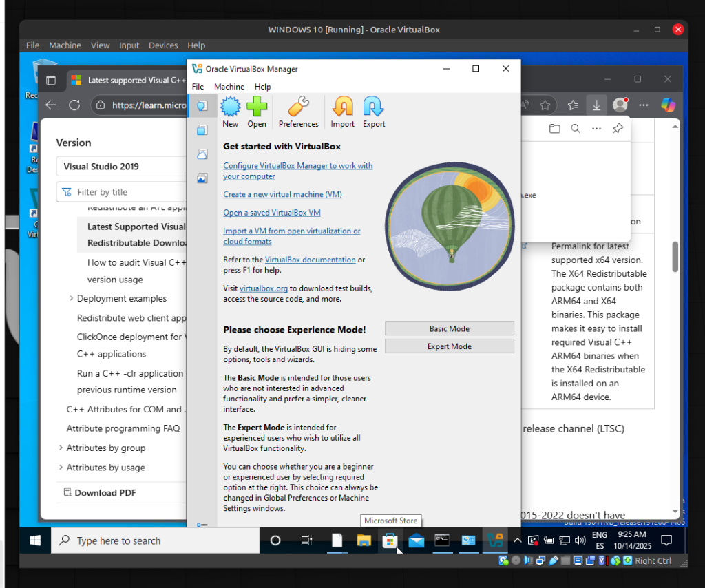Click the Export appliance icon
Viewport: 705px width, 588px height.
374,107
